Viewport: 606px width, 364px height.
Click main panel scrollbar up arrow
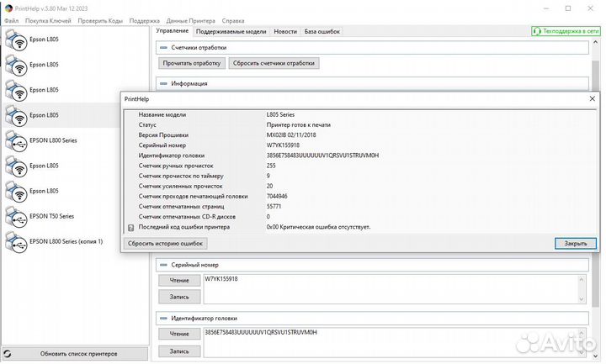click(x=595, y=41)
